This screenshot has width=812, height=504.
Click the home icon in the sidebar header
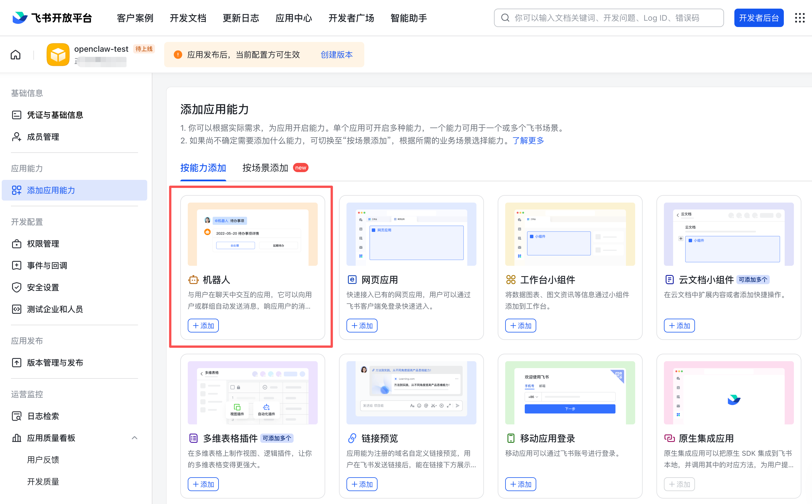(x=15, y=54)
